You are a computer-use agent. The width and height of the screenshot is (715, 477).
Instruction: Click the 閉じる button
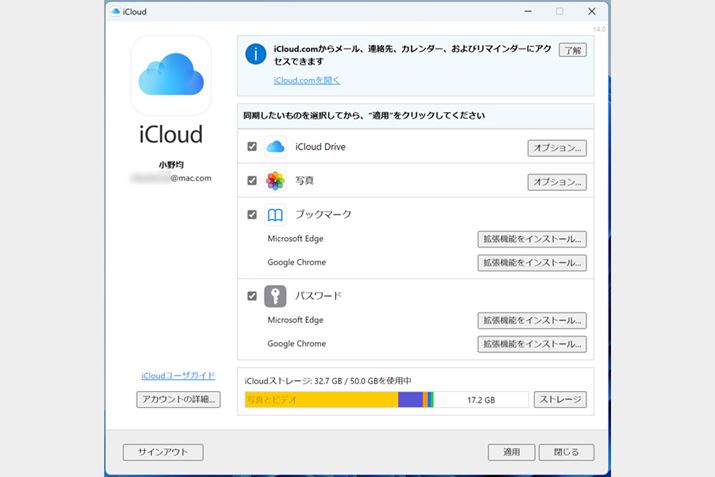(x=566, y=452)
